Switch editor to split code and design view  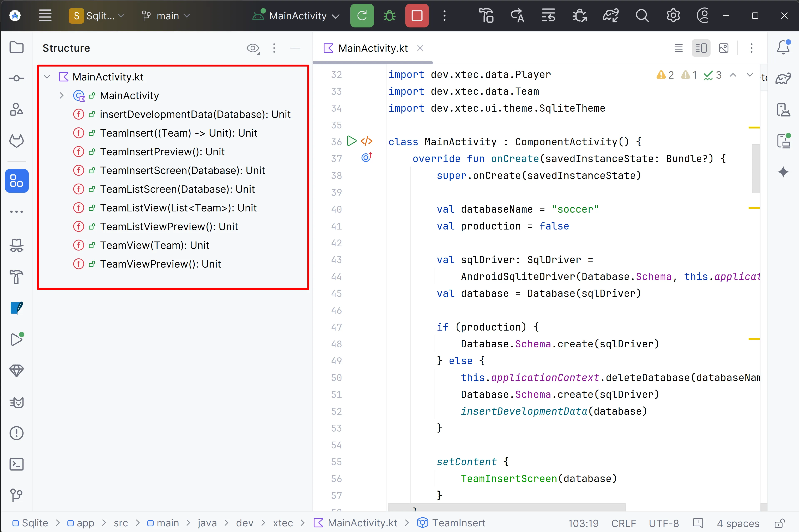701,48
